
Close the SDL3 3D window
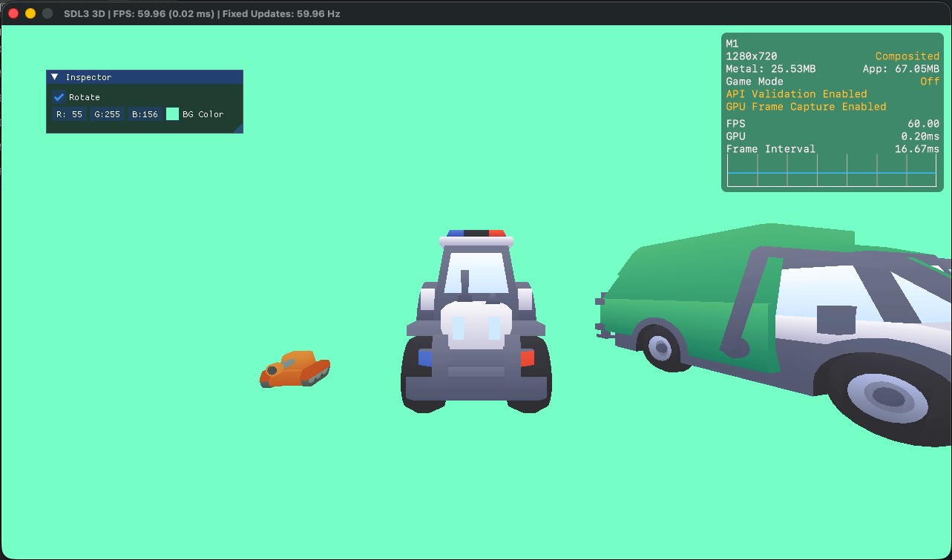(13, 13)
